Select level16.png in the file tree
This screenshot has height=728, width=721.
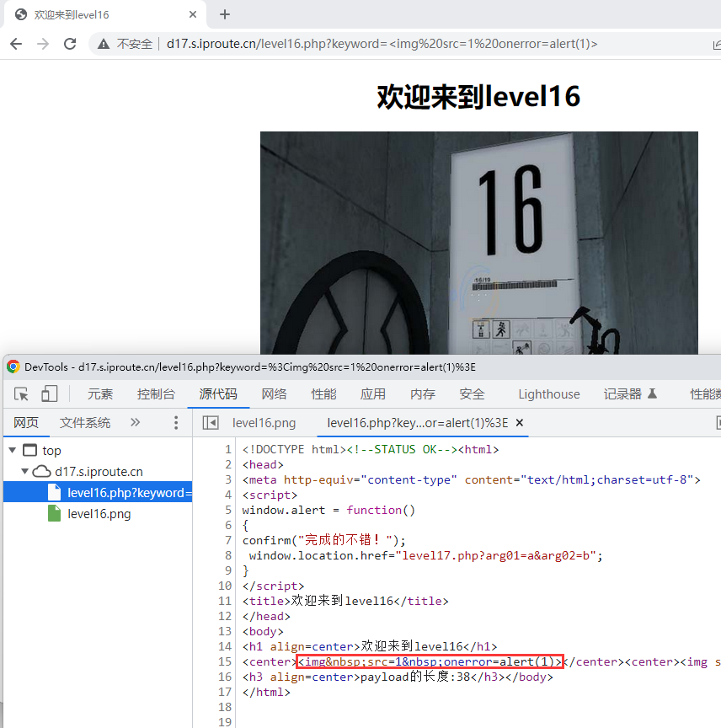[99, 514]
